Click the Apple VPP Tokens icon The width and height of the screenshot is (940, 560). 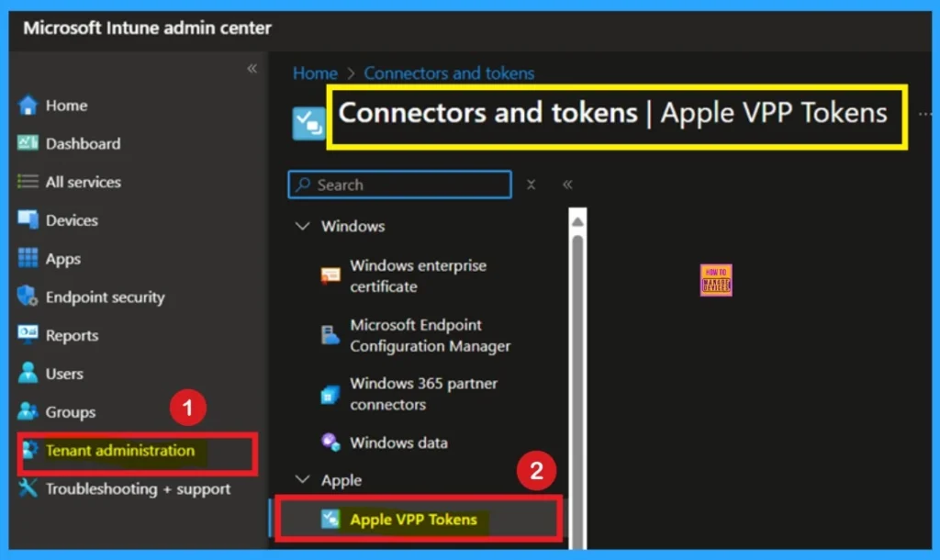coord(330,520)
